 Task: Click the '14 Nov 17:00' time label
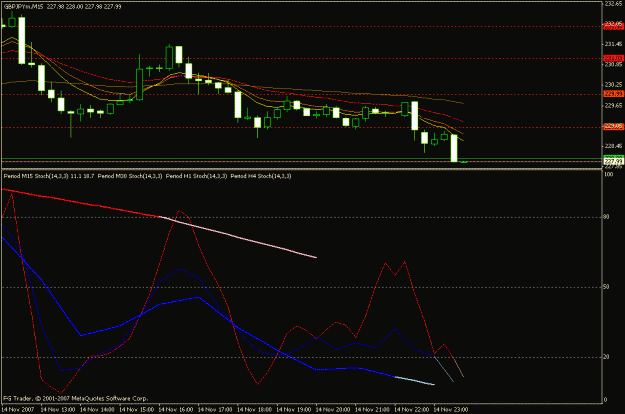[215, 409]
